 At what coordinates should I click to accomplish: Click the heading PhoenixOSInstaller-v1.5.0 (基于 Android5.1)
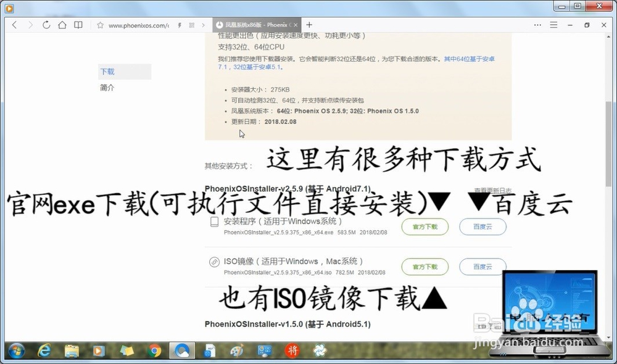pos(288,325)
